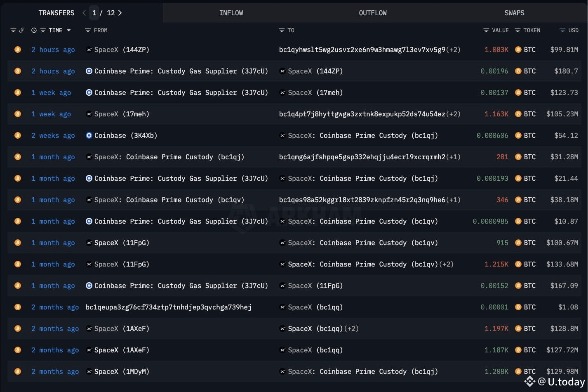Open address bc1qyhwslt5wg2usvr2xe6n9w3hmawg7l3ev7xv5g9

(362, 50)
